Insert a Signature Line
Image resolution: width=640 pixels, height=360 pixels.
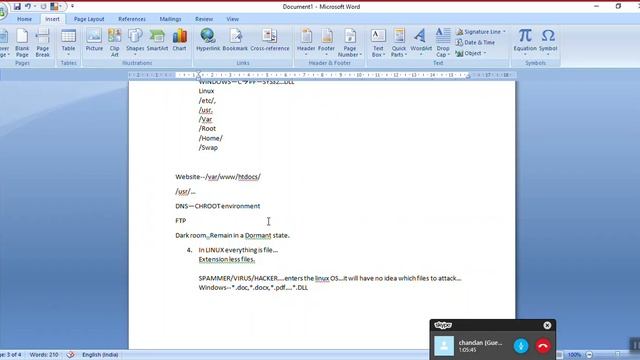coord(481,32)
